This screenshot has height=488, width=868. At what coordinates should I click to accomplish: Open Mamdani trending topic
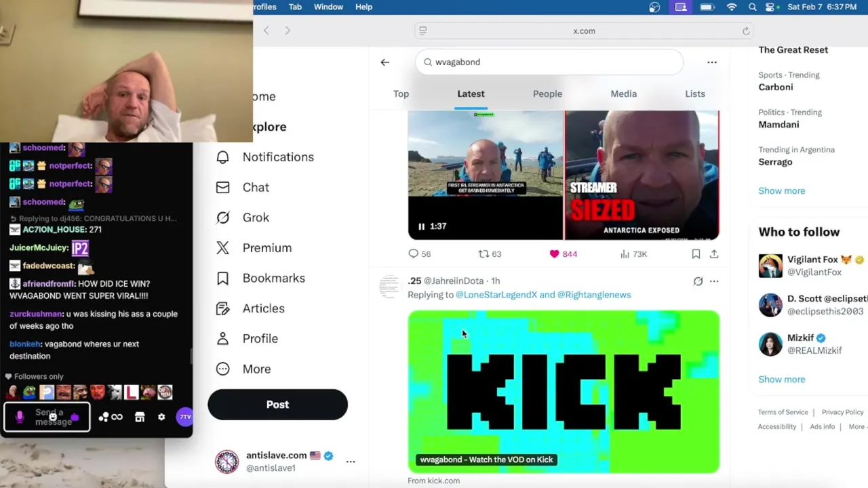pyautogui.click(x=778, y=125)
